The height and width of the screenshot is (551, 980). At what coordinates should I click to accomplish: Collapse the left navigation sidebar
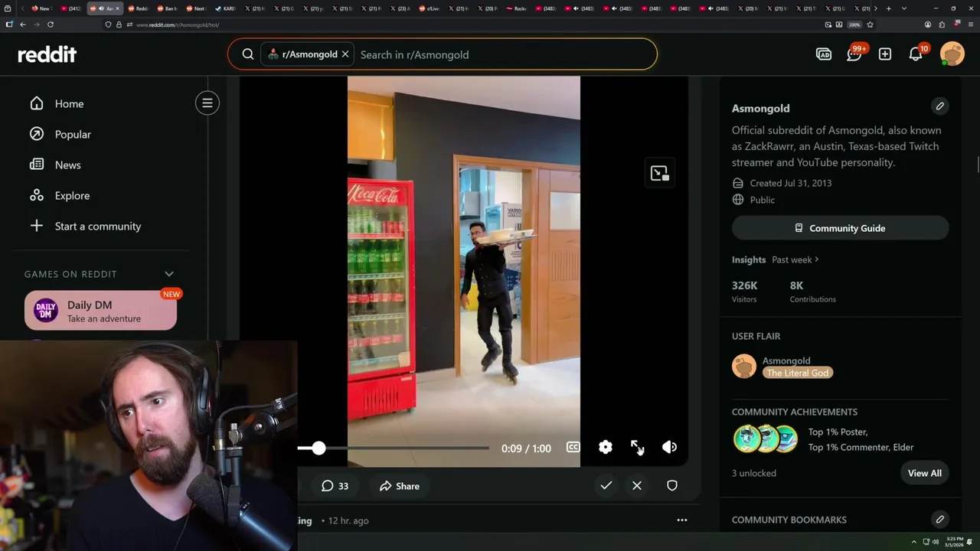pos(207,103)
